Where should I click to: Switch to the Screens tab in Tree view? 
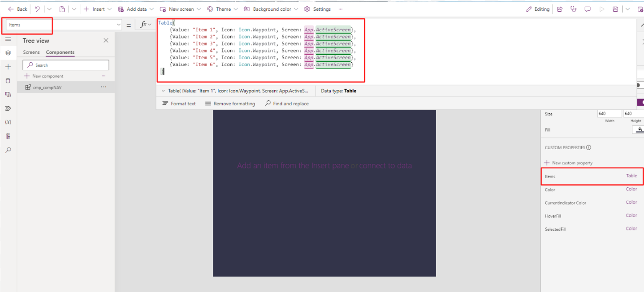[x=31, y=52]
